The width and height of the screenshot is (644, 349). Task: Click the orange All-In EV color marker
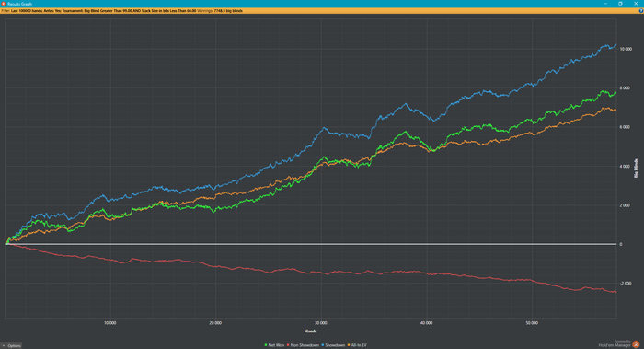[x=349, y=345]
